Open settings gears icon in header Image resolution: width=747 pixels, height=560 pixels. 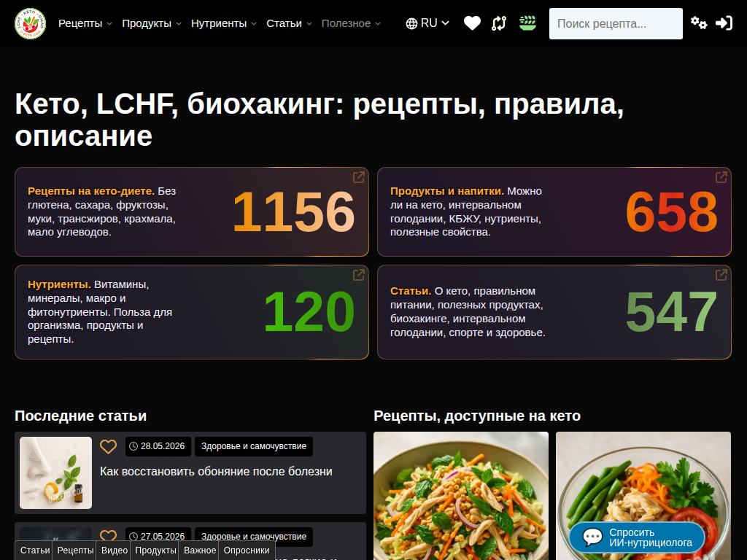[699, 23]
